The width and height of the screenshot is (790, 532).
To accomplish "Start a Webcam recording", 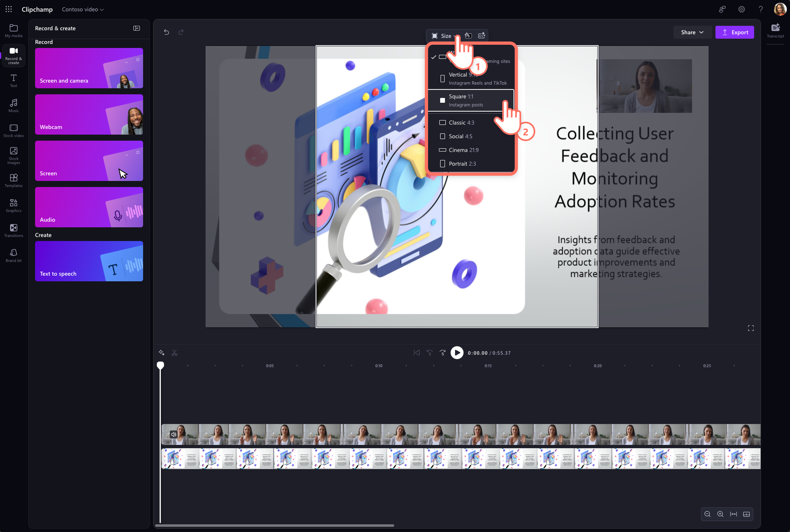I will pyautogui.click(x=89, y=114).
